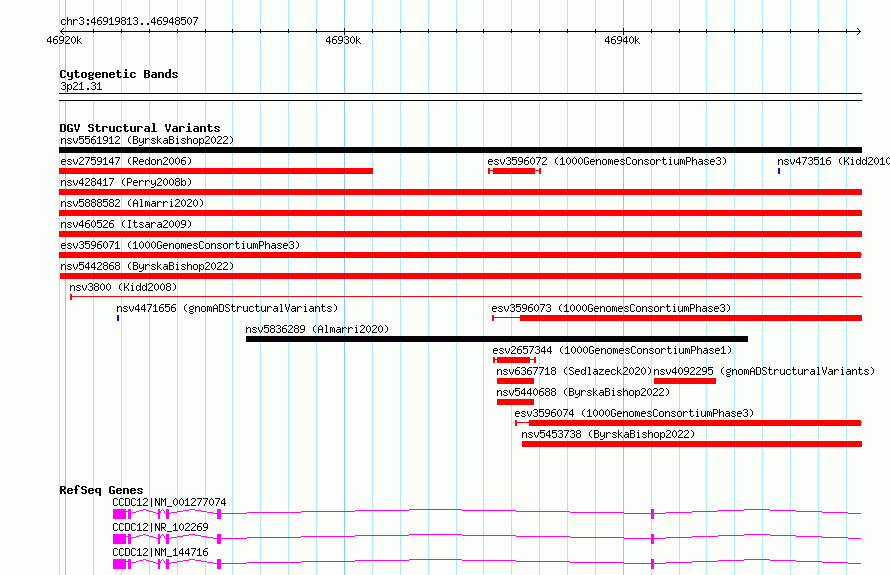This screenshot has width=890, height=575.
Task: Open the esv2759147 (Redon2006) label
Action: point(126,161)
